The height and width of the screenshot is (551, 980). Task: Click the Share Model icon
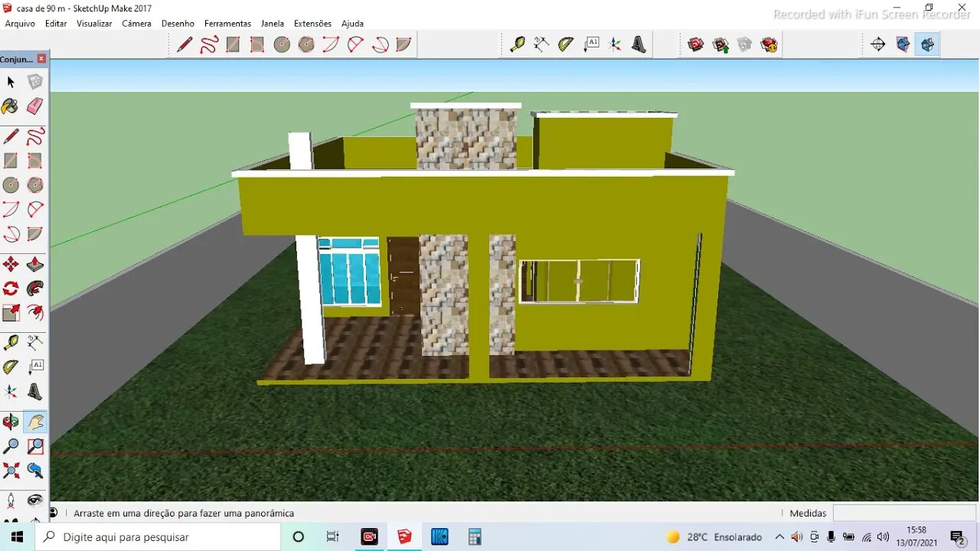(720, 44)
